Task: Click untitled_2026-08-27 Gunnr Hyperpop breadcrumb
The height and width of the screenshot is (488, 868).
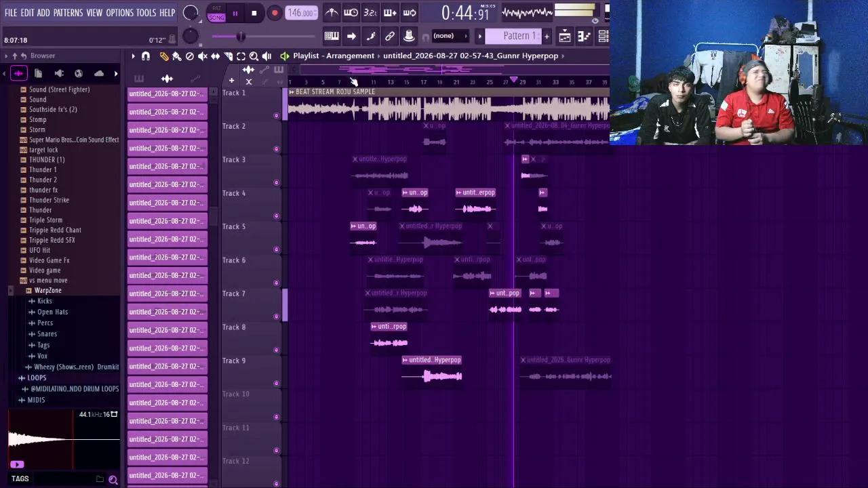Action: (471, 56)
